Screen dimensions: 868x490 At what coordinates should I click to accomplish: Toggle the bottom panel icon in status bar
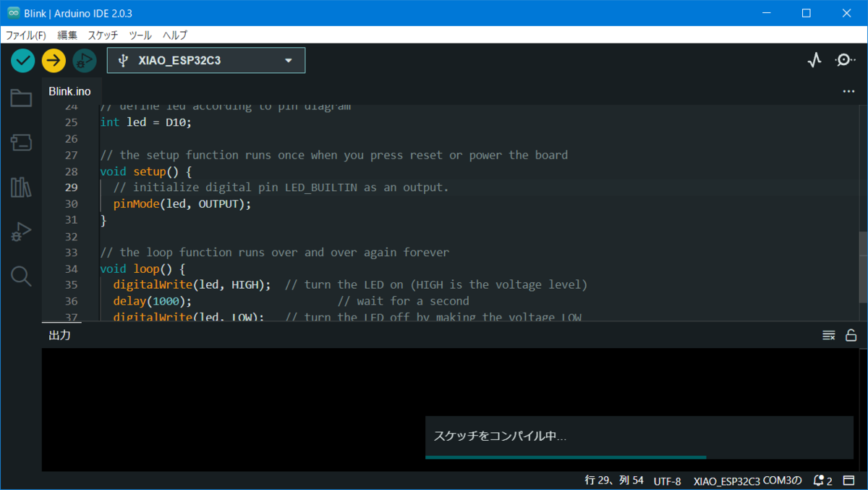click(848, 481)
